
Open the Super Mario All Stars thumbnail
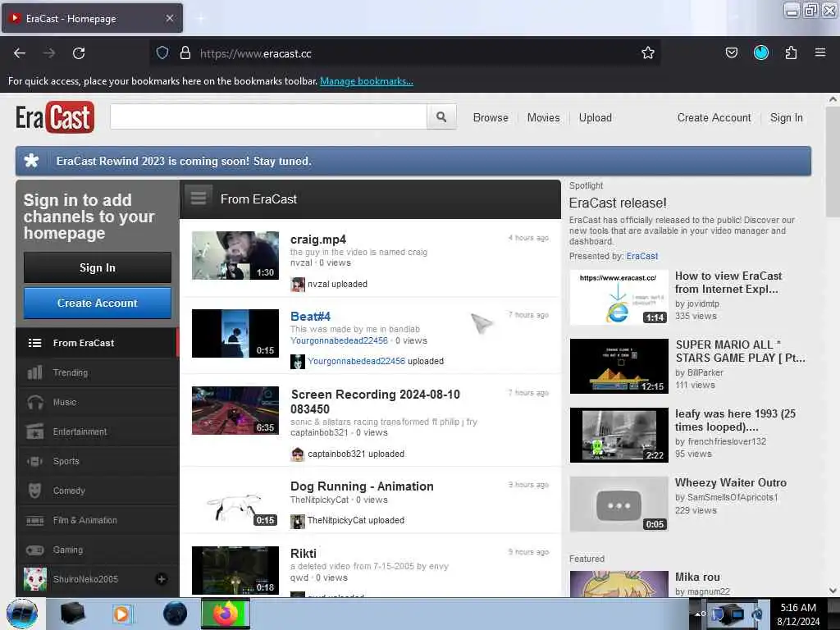pyautogui.click(x=619, y=366)
